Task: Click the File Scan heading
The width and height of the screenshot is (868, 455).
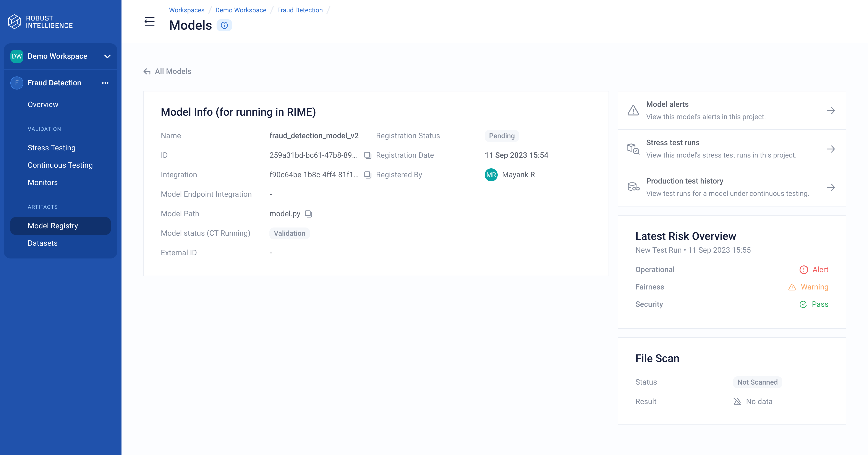Action: pos(657,358)
